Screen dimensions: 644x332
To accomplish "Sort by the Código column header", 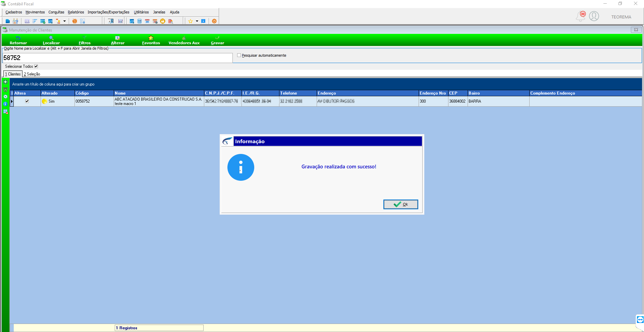I will (x=94, y=93).
